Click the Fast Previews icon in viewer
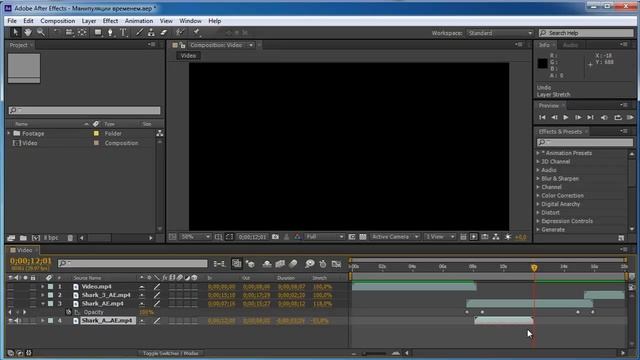The image size is (640, 360). click(473, 237)
